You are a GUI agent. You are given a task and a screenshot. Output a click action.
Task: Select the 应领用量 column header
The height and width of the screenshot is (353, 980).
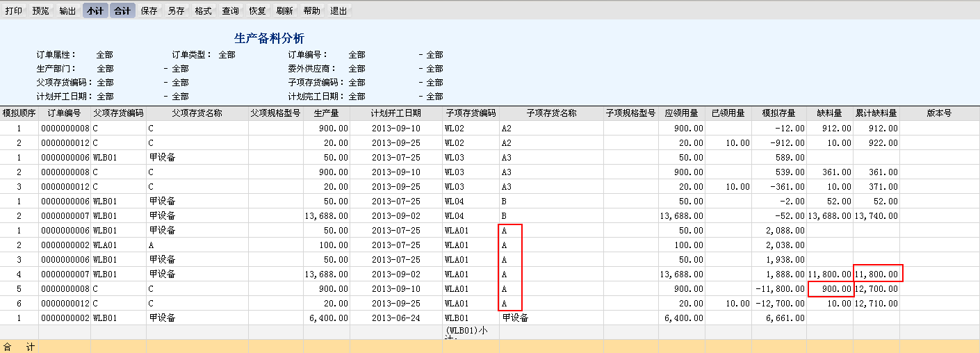681,113
